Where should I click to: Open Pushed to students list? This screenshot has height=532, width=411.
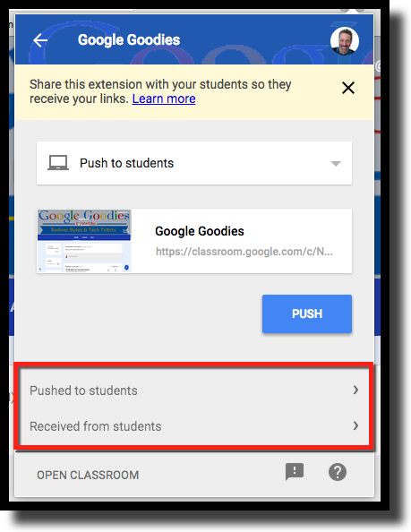194,390
